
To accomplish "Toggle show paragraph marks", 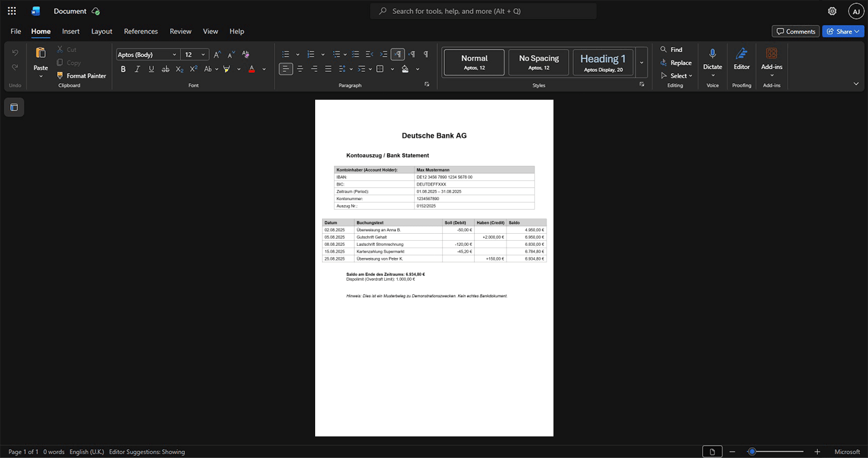I will (x=426, y=55).
